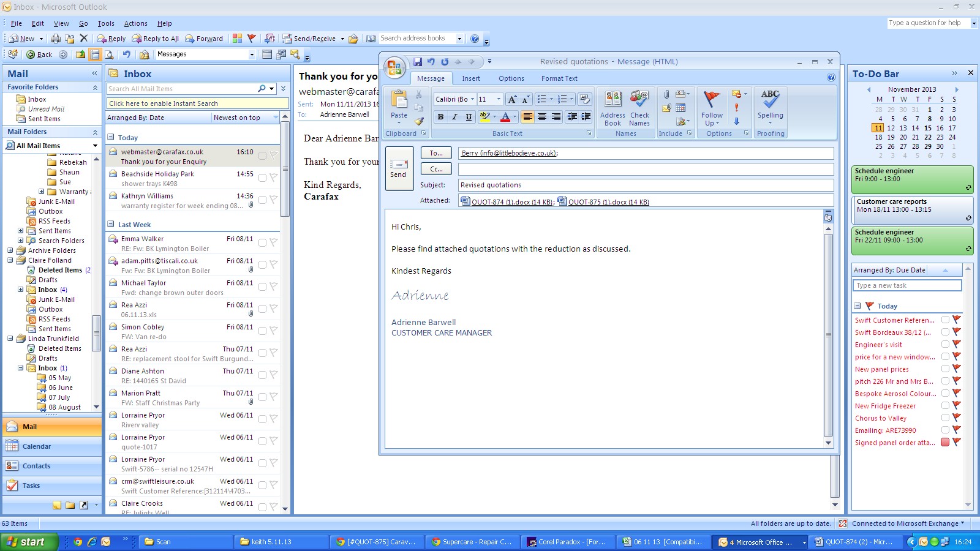This screenshot has width=980, height=551.
Task: Click the Check Names icon
Action: pos(639,107)
